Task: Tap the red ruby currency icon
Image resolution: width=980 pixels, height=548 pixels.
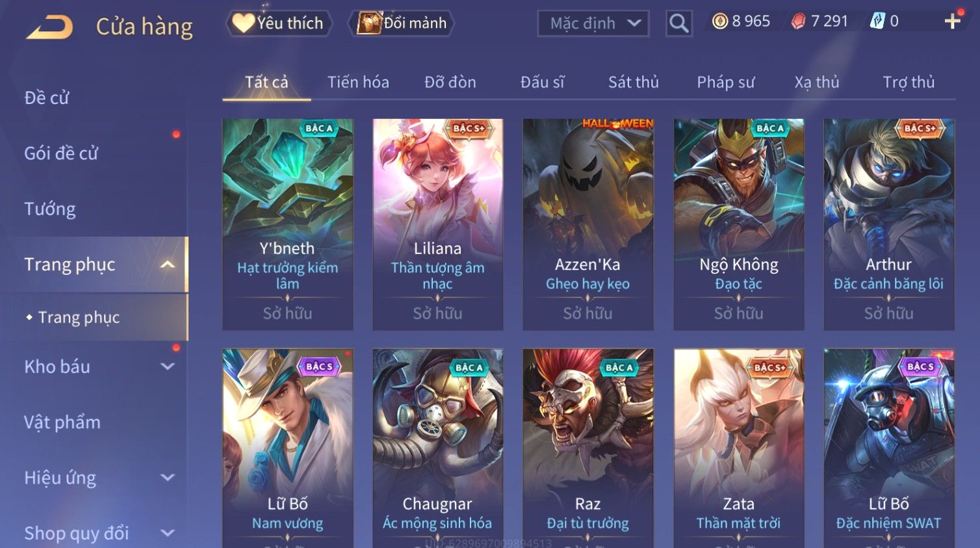Action: 798,21
